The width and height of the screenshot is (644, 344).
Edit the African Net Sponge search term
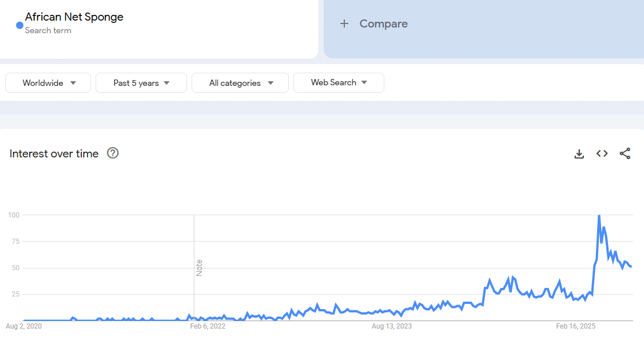click(x=74, y=17)
